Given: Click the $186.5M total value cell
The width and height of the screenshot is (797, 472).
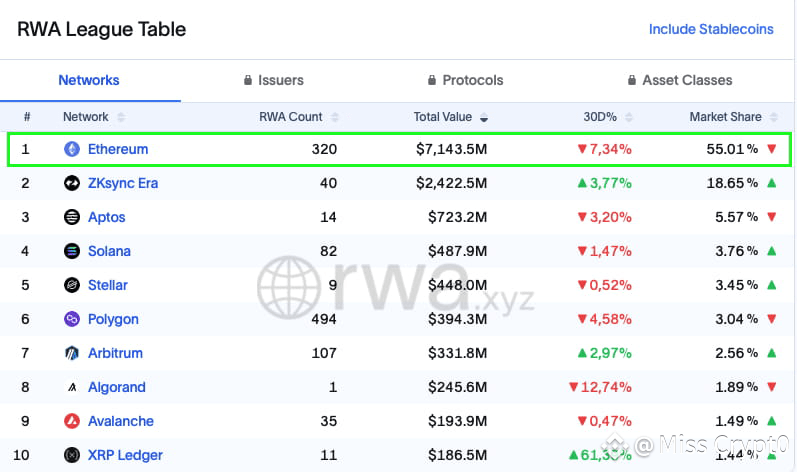Looking at the screenshot, I should [x=457, y=455].
